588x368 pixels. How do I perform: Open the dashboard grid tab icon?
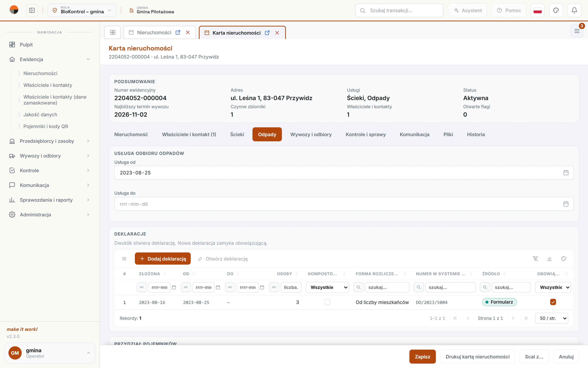[x=113, y=32]
